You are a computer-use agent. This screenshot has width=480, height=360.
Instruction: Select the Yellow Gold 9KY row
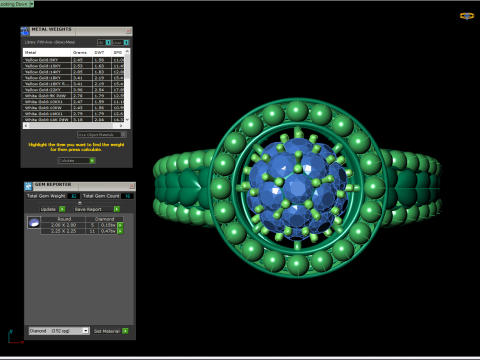pos(74,60)
